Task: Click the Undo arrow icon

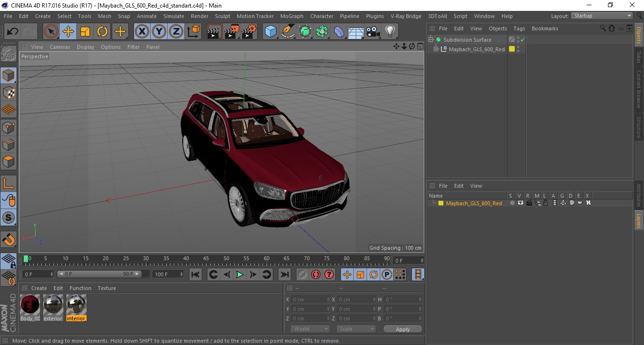Action: pos(13,32)
